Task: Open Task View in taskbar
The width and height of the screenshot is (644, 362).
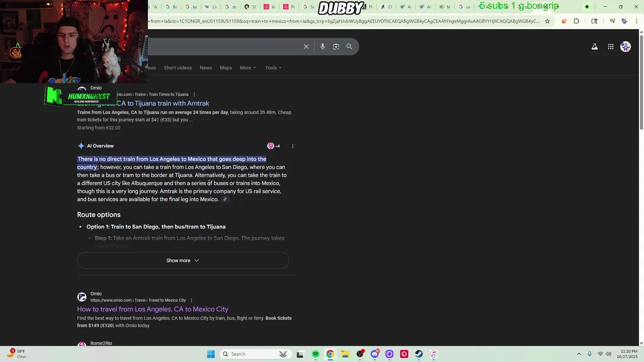Action: click(x=300, y=354)
